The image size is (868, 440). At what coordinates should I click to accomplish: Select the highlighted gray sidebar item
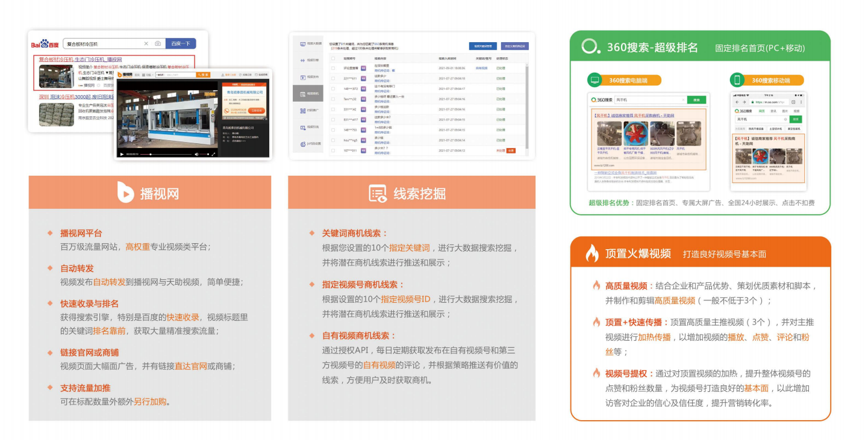(x=308, y=93)
